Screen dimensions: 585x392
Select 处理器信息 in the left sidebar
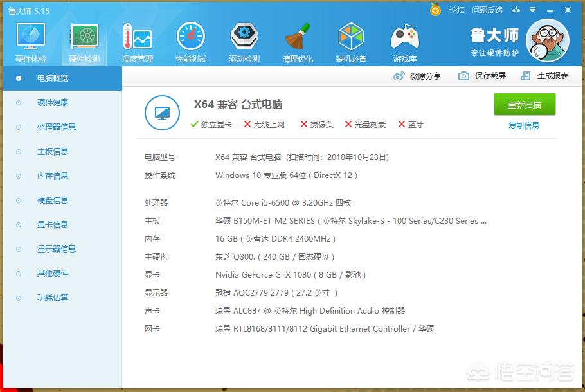[x=56, y=127]
